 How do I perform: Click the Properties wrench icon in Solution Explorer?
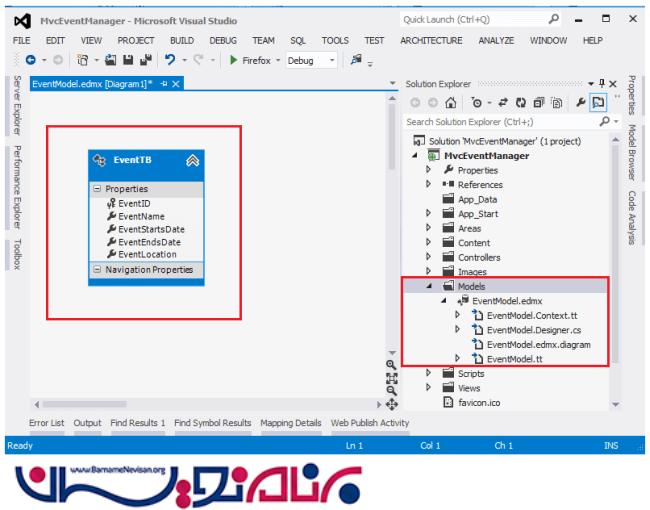click(x=580, y=102)
